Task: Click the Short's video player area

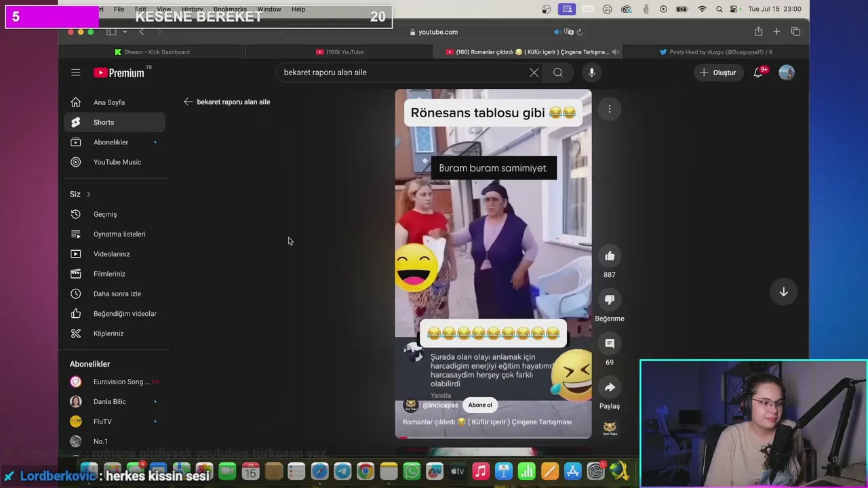Action: [x=493, y=264]
